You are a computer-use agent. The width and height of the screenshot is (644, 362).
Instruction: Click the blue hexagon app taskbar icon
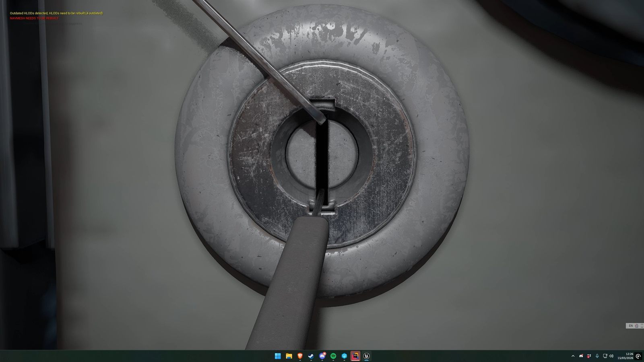344,356
